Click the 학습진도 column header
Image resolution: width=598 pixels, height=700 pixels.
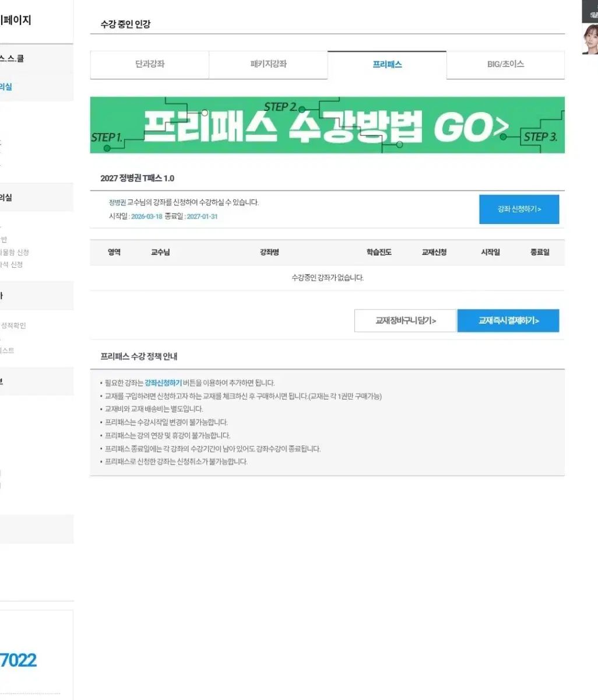[x=379, y=252]
